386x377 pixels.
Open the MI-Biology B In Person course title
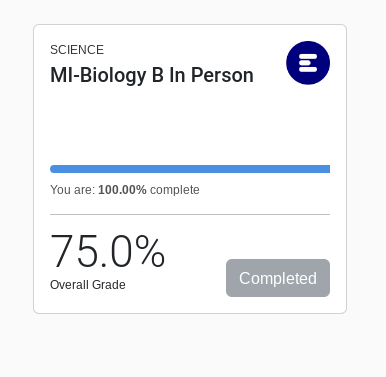coord(152,75)
